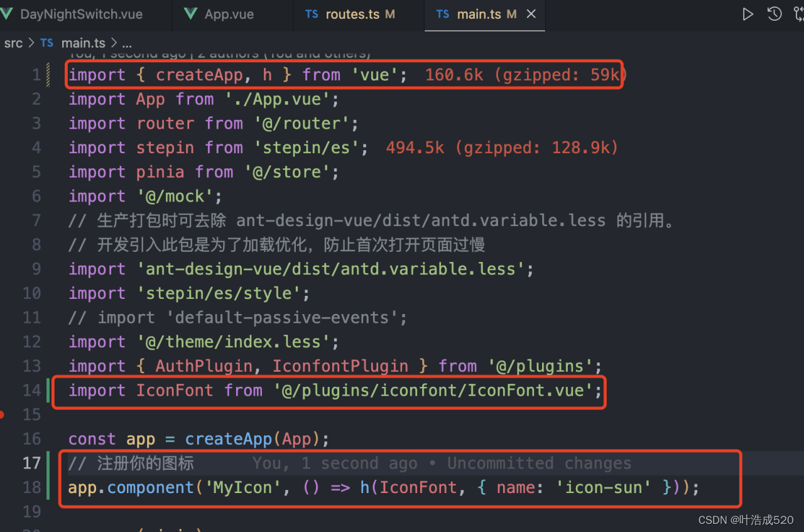Screen dimensions: 804x532
Task: Click the './App.vue' import path
Action: [x=277, y=99]
